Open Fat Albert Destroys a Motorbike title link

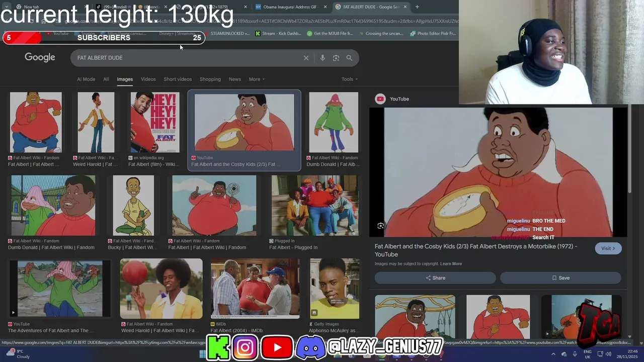[476, 250]
